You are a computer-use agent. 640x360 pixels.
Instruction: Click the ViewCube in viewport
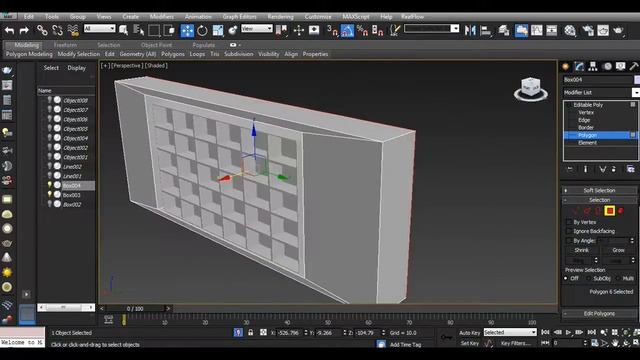tap(531, 88)
